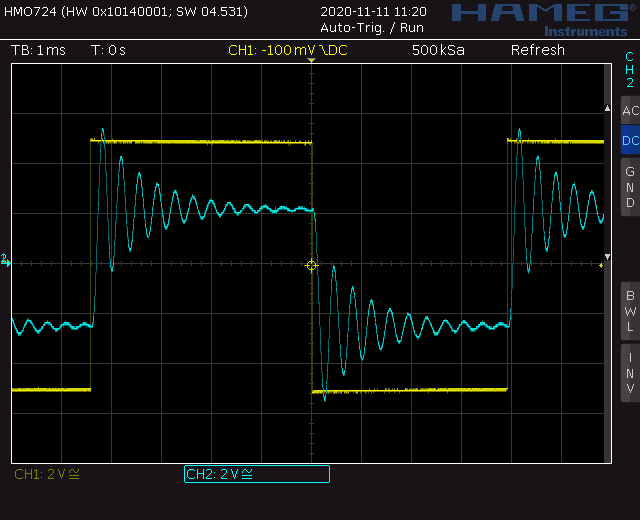Viewport: 640px width, 520px height.
Task: Click the TB: 1 ms timebase readout
Action: (38, 50)
